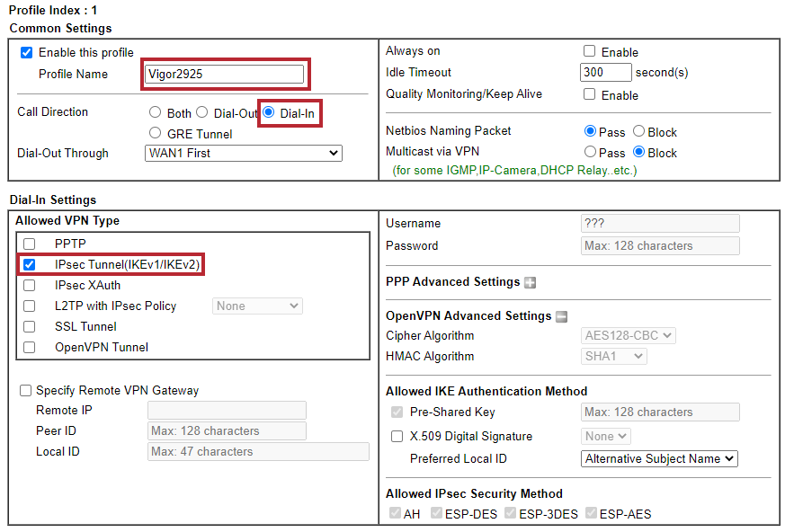
Task: Check L2TP with IPsec Policy
Action: pyautogui.click(x=30, y=306)
